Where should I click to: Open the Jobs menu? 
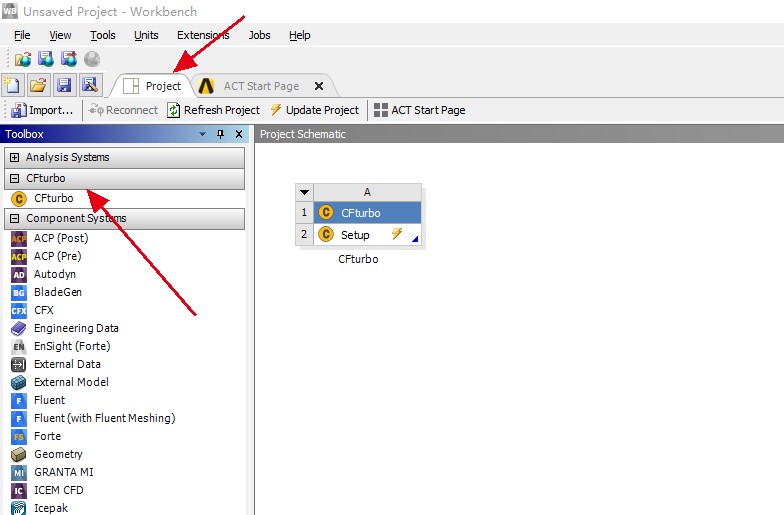click(x=260, y=35)
